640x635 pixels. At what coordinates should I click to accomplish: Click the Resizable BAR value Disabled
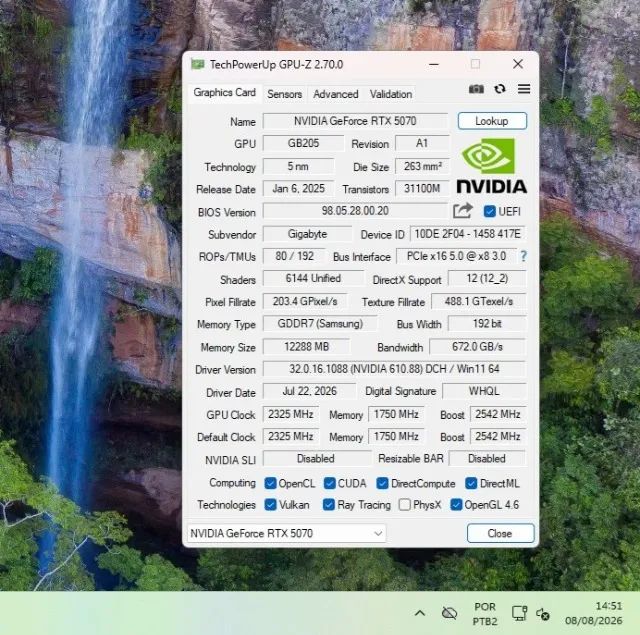click(x=487, y=458)
